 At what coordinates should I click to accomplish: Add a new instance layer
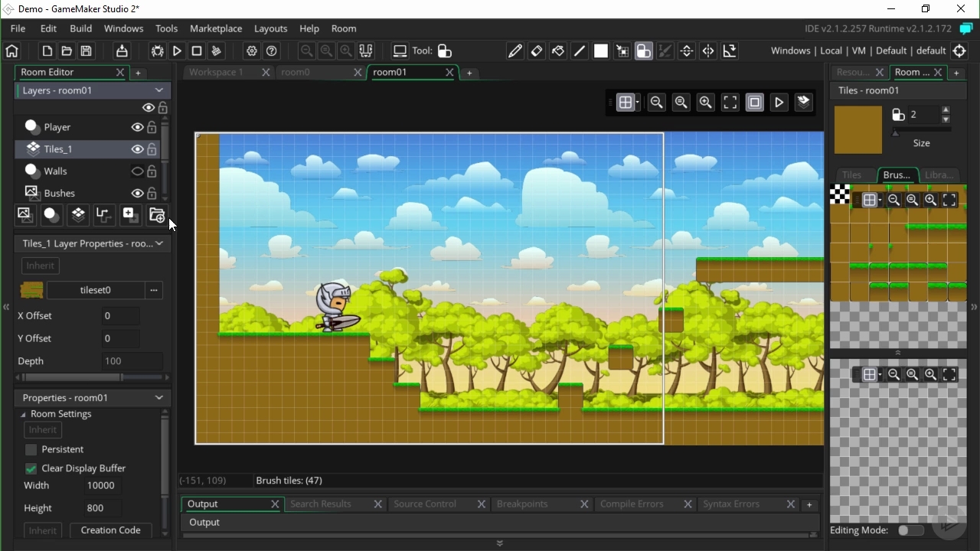(x=51, y=215)
